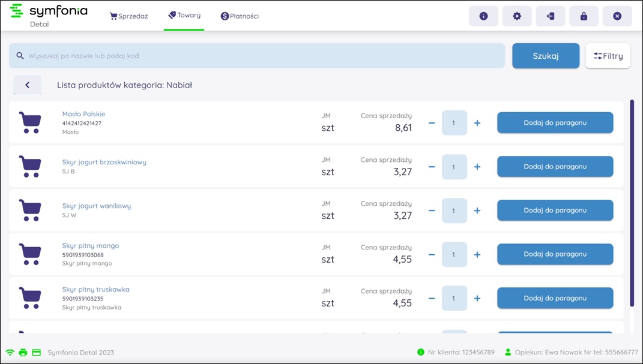
Task: Open the Filtry filter options
Action: coord(608,56)
